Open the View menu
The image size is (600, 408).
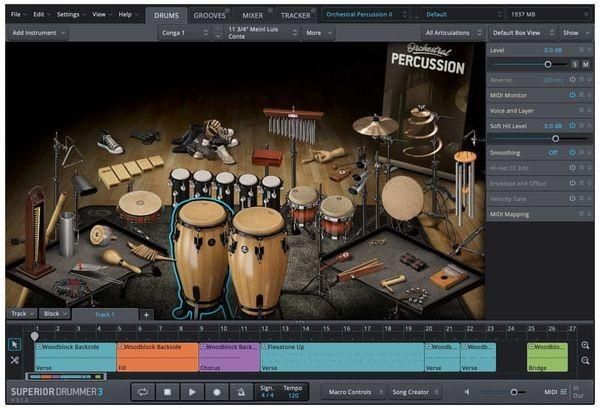101,15
